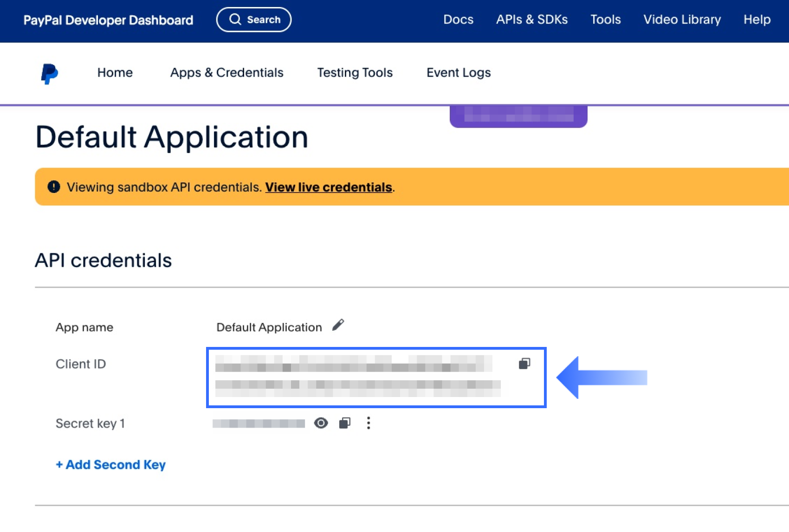The image size is (789, 532).
Task: Go to the Event Logs tab
Action: [x=458, y=73]
